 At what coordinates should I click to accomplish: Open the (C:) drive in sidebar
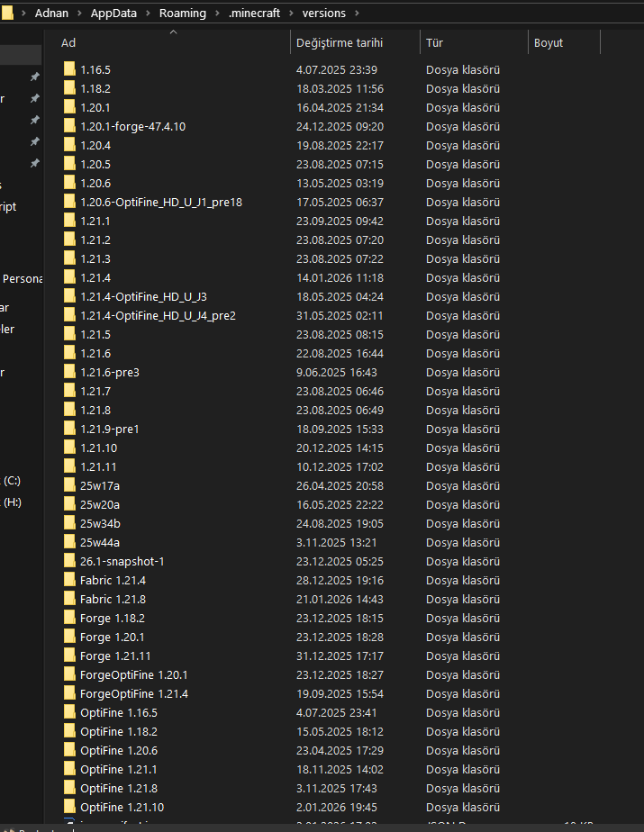[11, 481]
